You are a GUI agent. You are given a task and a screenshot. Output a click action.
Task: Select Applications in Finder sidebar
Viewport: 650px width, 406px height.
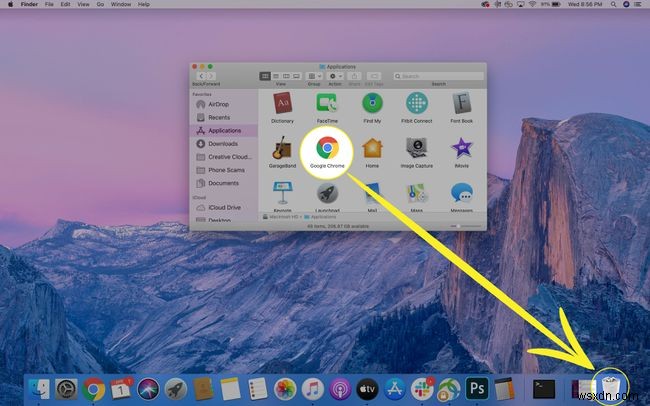(x=223, y=131)
